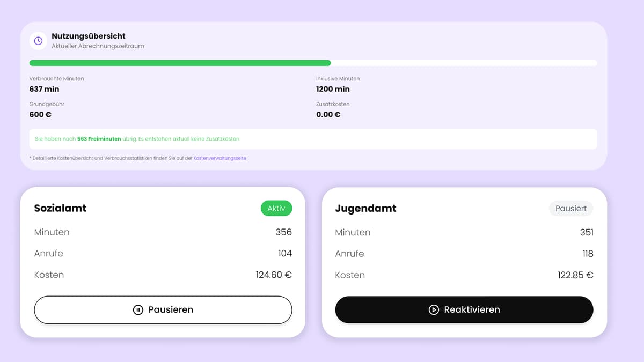The image size is (644, 362).
Task: Toggle the Jugendamt line back to active
Action: coord(464,309)
